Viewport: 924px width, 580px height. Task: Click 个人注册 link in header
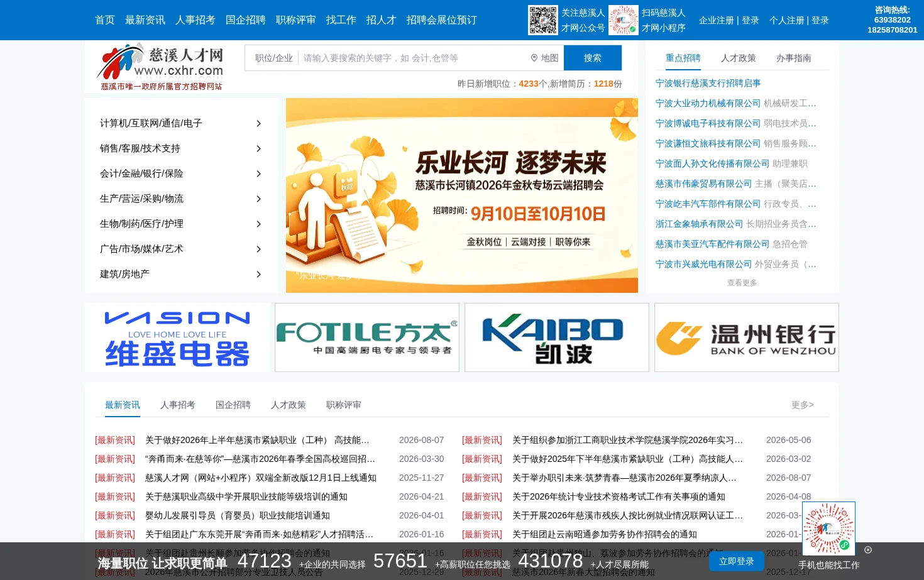787,20
